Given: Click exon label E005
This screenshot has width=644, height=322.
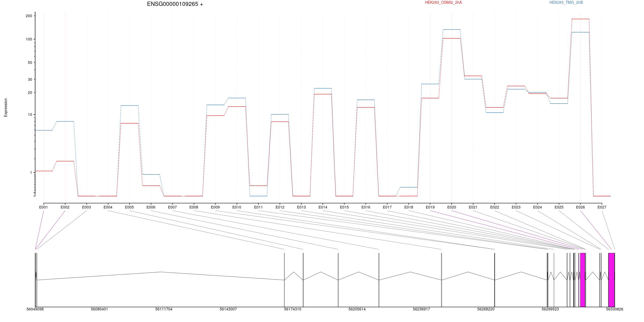Looking at the screenshot, I should pos(129,207).
